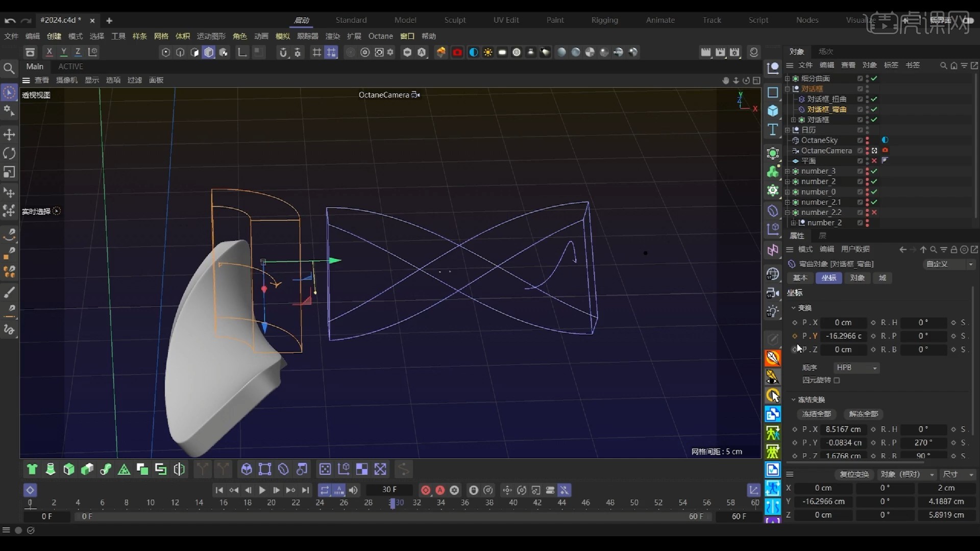Click the 解冻全部 button
The image size is (980, 551).
864,414
